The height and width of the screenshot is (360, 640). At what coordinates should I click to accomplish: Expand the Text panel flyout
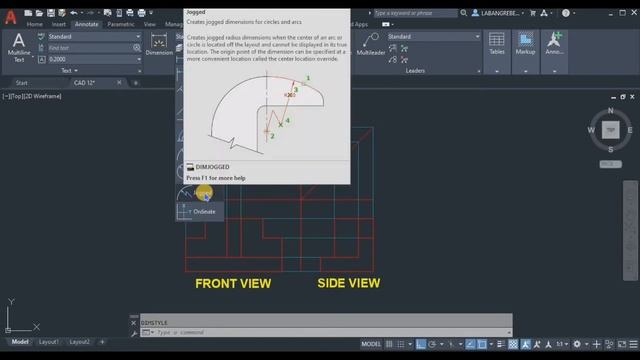pyautogui.click(x=69, y=71)
